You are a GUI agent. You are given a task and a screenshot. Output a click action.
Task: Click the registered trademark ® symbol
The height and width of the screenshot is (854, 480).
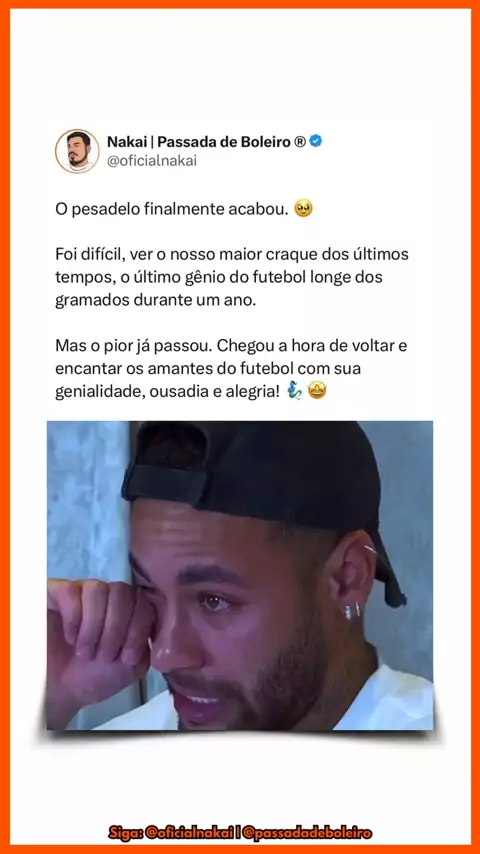coord(300,142)
